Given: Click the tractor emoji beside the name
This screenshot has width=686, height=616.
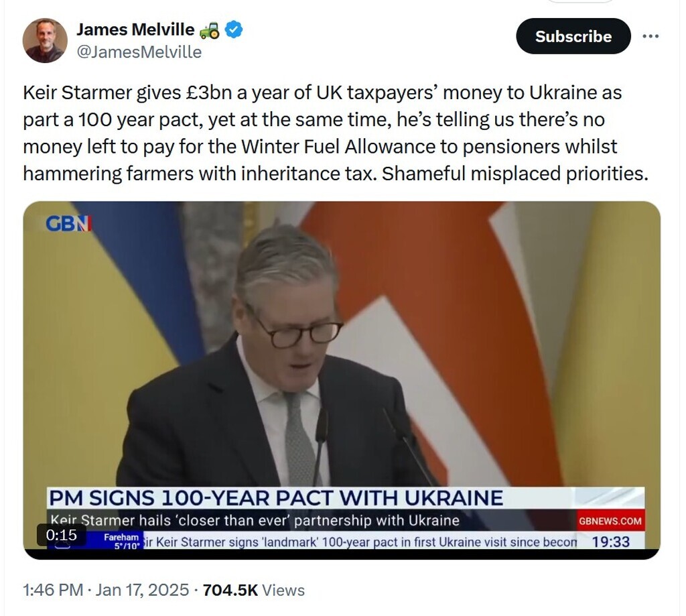Looking at the screenshot, I should (209, 30).
